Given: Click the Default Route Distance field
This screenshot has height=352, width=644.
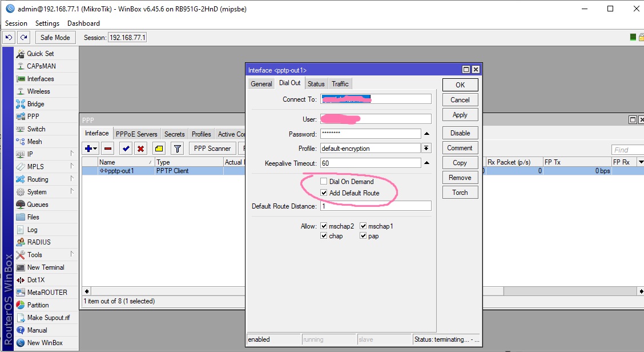Looking at the screenshot, I should pyautogui.click(x=376, y=206).
